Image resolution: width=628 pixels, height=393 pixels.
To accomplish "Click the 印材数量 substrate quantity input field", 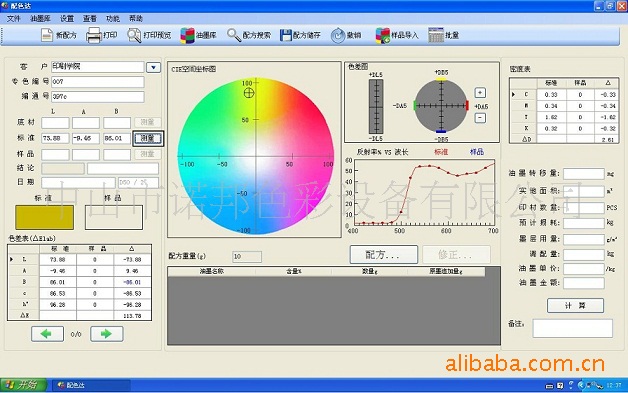I will [x=584, y=208].
